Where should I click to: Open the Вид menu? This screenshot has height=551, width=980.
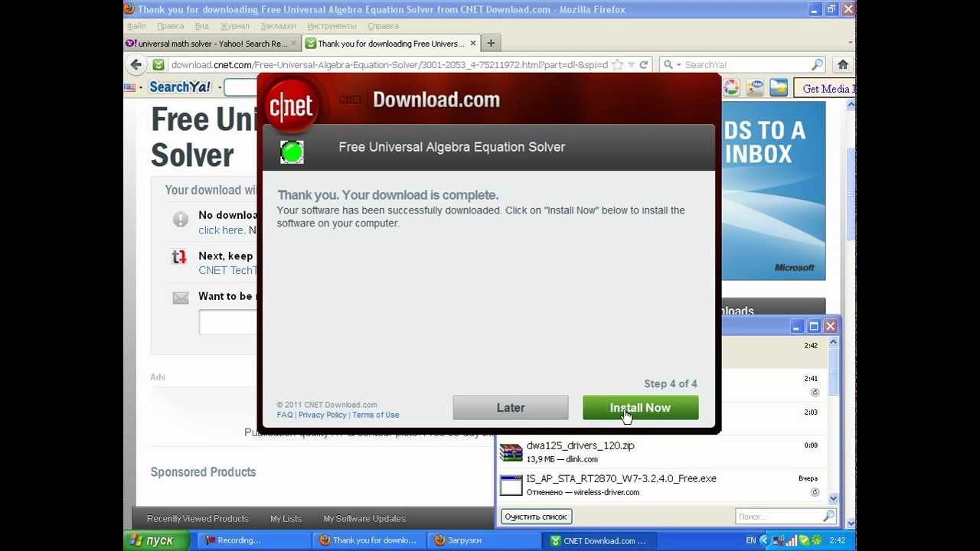202,26
